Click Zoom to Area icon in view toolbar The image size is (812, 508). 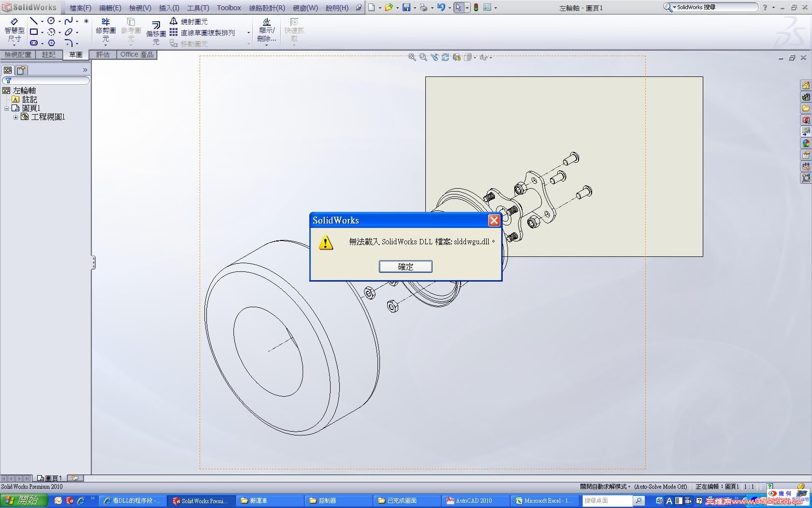click(x=423, y=57)
